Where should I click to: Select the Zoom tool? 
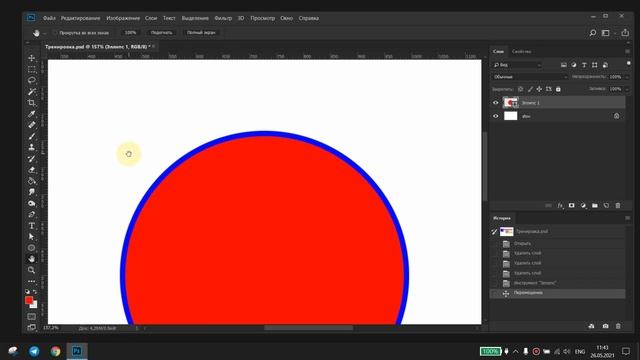(x=31, y=270)
